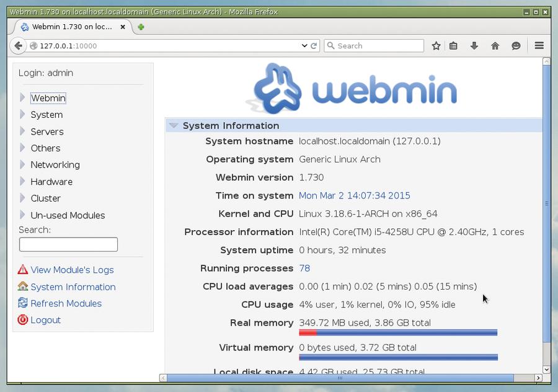Open the downloads arrow icon
This screenshot has width=558, height=392.
point(474,45)
